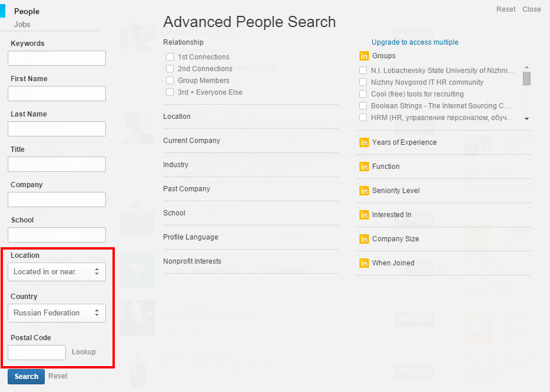This screenshot has height=392, width=550.
Task: Click the Keywords input field
Action: coord(57,58)
